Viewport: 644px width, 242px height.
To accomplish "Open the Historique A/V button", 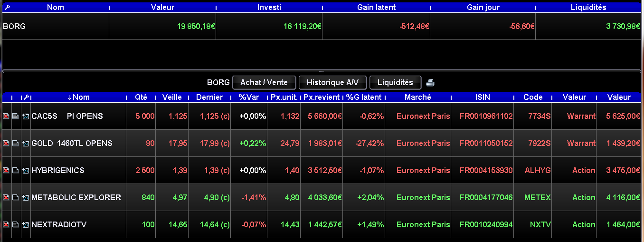I will [x=332, y=83].
